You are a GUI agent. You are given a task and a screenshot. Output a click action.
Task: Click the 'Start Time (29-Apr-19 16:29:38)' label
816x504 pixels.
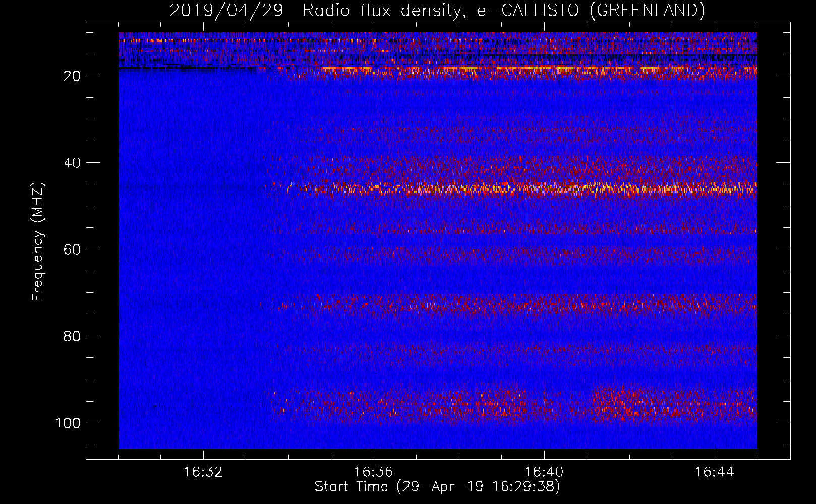click(x=437, y=487)
